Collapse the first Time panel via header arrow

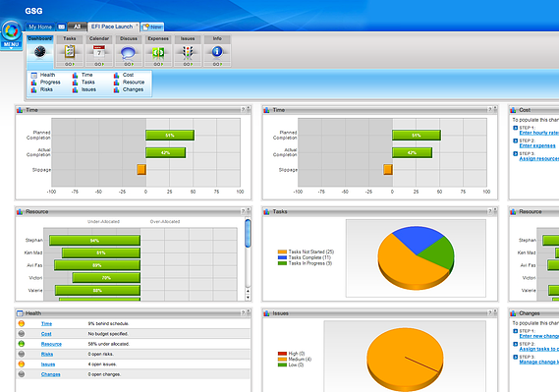point(249,109)
